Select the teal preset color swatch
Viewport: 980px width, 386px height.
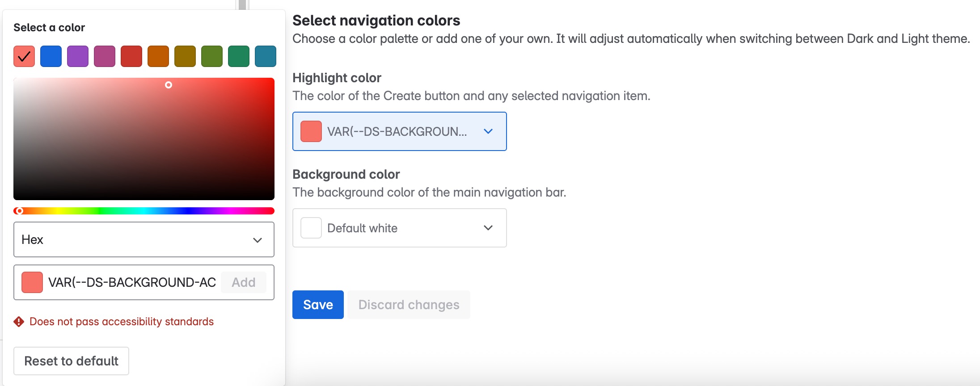(x=266, y=56)
